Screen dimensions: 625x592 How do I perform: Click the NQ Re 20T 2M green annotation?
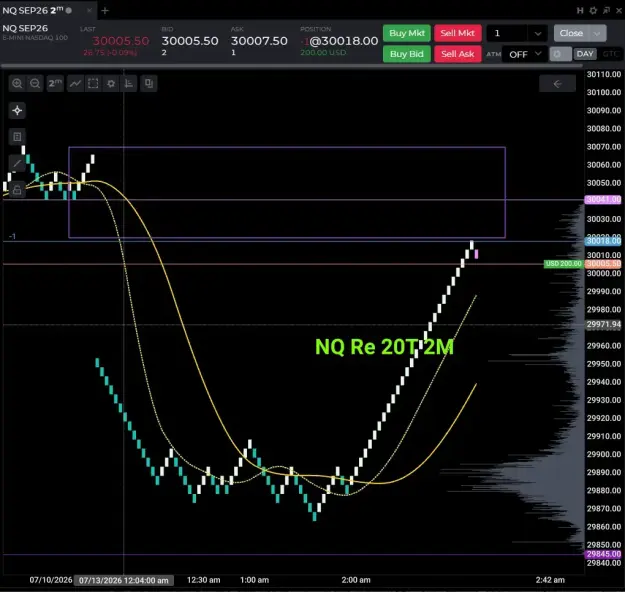coord(384,346)
